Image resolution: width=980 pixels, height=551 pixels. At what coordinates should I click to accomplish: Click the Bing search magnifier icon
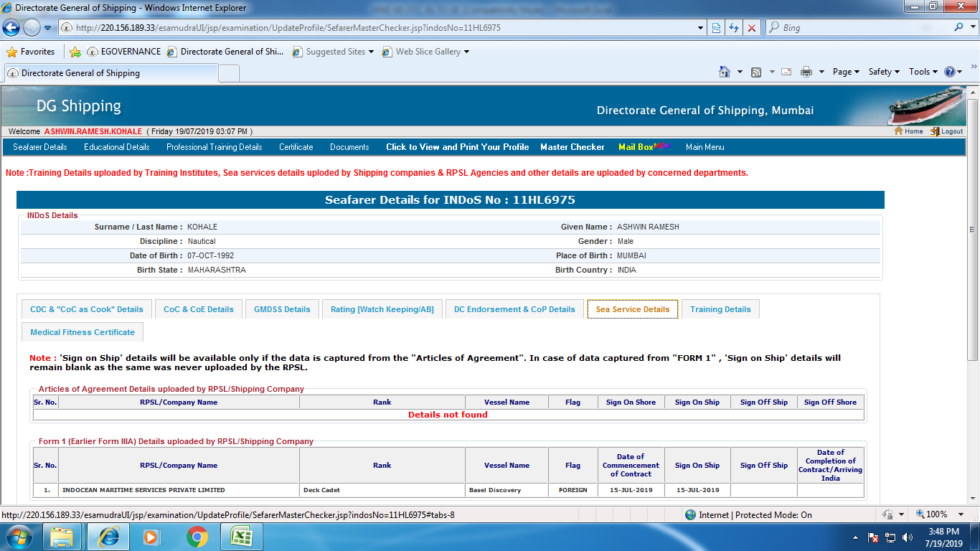959,27
